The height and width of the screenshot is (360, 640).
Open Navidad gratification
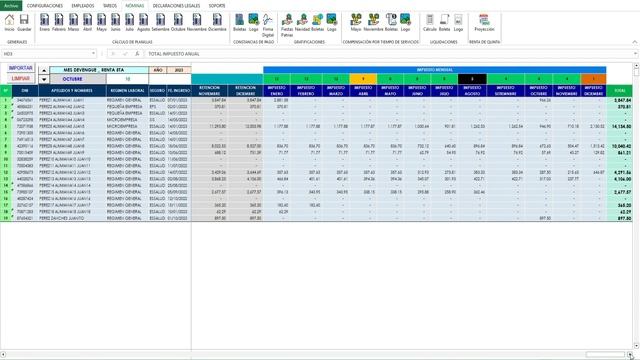[302, 22]
